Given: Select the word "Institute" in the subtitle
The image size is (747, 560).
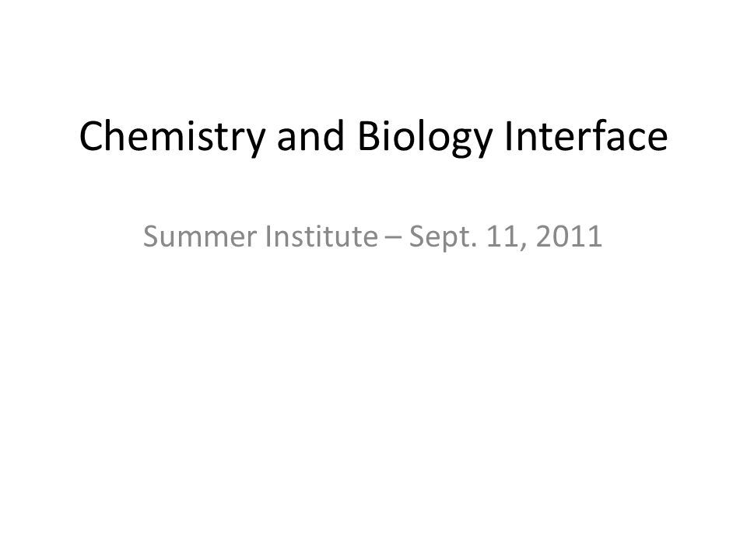Looking at the screenshot, I should [321, 236].
